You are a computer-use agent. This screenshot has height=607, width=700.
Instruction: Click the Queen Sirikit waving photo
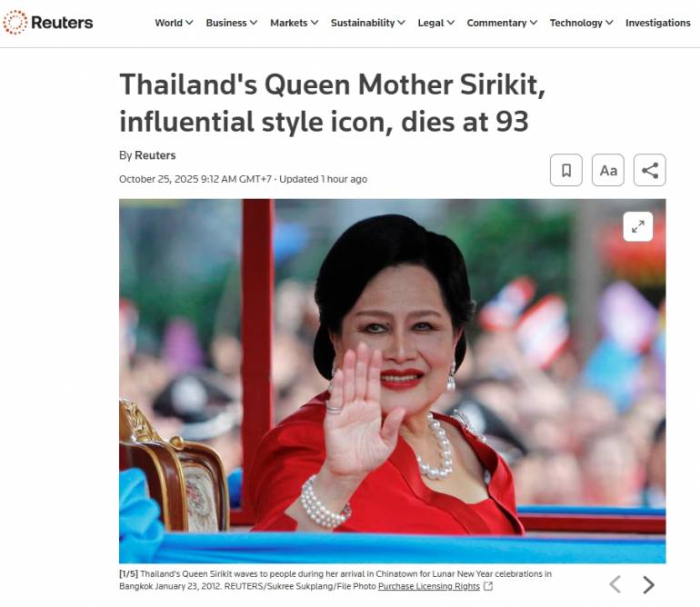click(x=392, y=381)
